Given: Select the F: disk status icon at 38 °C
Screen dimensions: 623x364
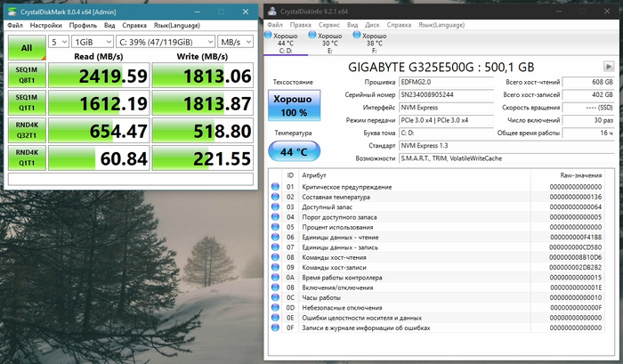Looking at the screenshot, I should tap(356, 35).
